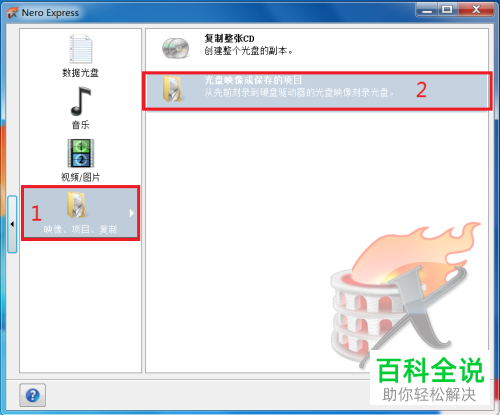Image resolution: width=500 pixels, height=415 pixels.
Task: Open help with the question mark icon
Action: tap(32, 395)
